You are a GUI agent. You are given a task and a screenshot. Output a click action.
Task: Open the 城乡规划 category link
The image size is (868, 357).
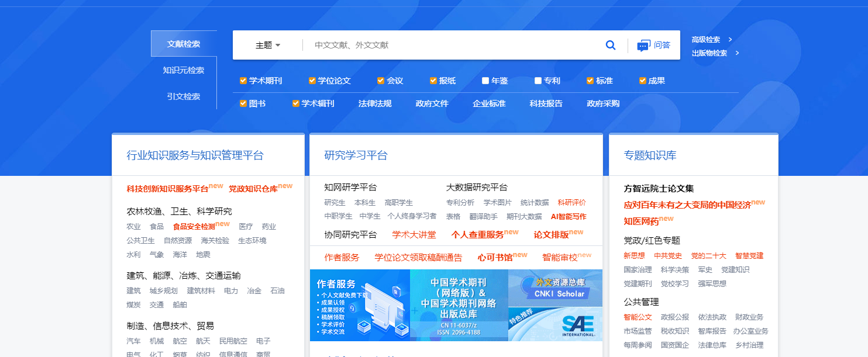[164, 290]
